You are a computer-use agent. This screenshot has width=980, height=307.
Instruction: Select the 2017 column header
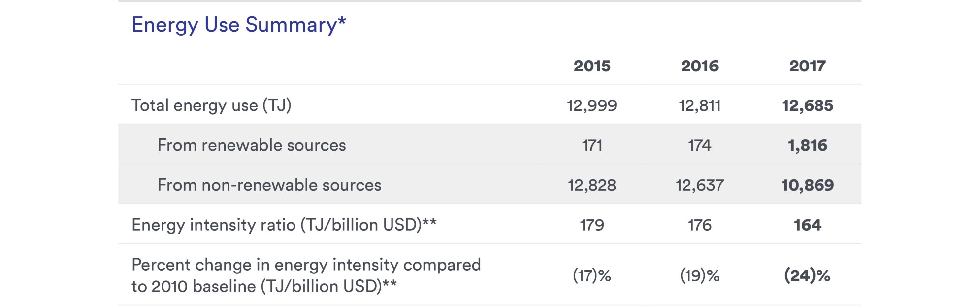[808, 66]
